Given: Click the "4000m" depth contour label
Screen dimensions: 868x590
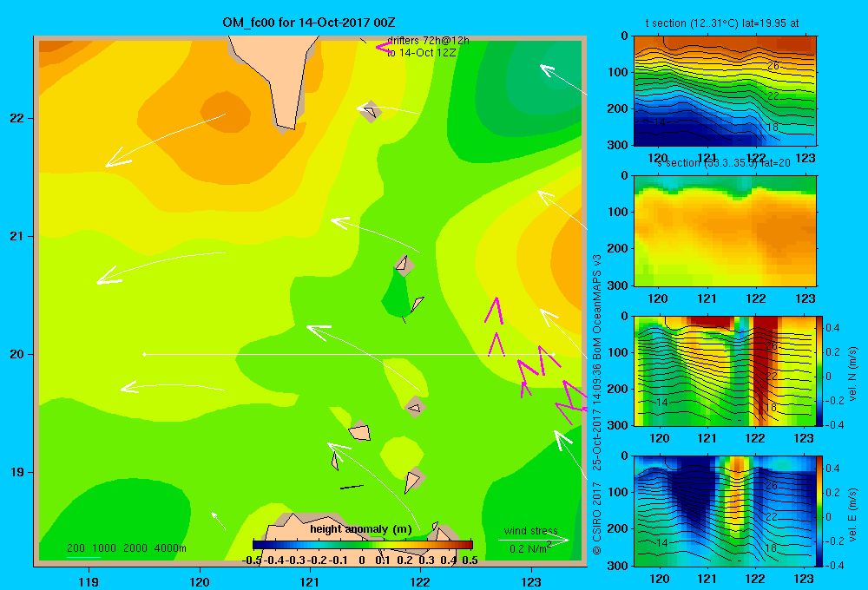Looking at the screenshot, I should [170, 548].
